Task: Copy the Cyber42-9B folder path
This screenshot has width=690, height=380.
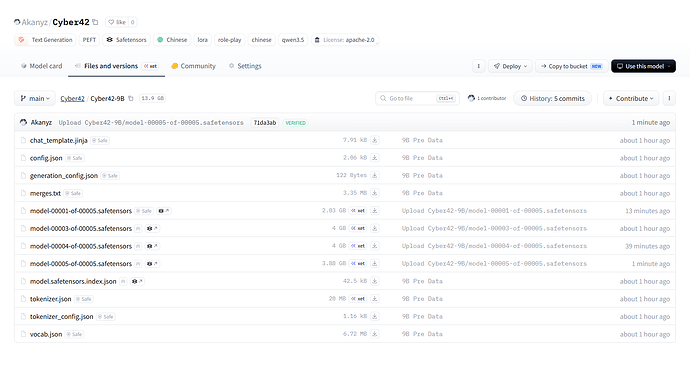Action: tap(131, 99)
